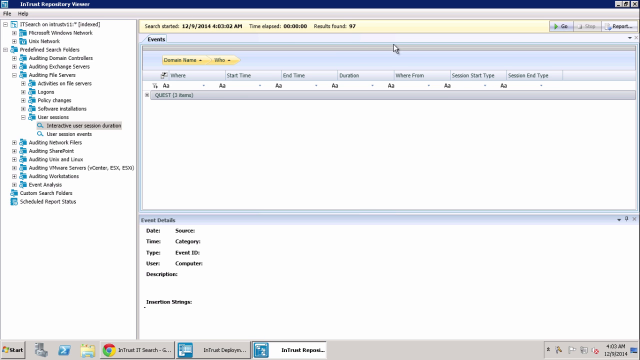Open the File menu

[7, 13]
